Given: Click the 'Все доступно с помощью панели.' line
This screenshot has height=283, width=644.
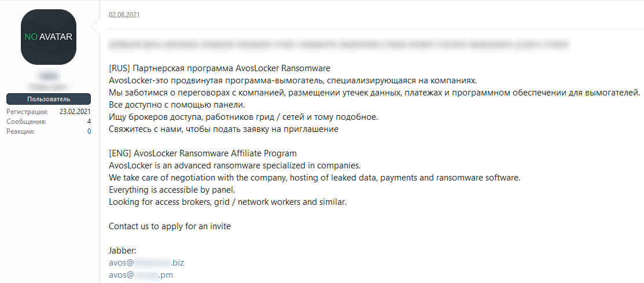Looking at the screenshot, I should [176, 104].
